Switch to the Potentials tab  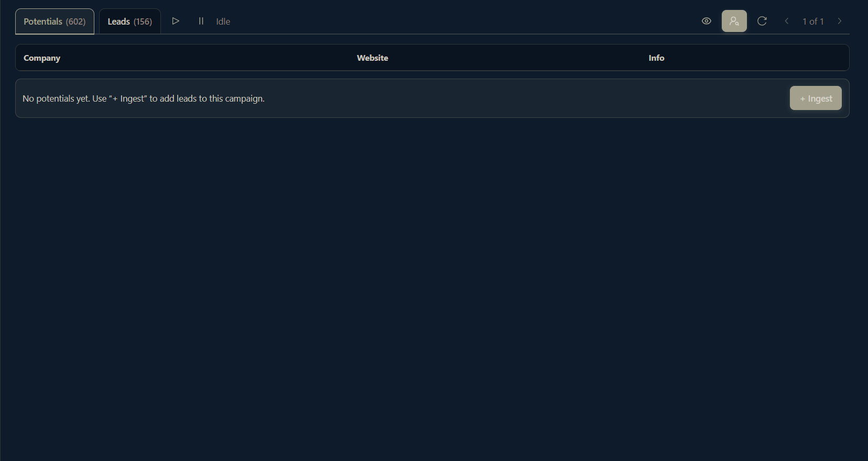43,21
